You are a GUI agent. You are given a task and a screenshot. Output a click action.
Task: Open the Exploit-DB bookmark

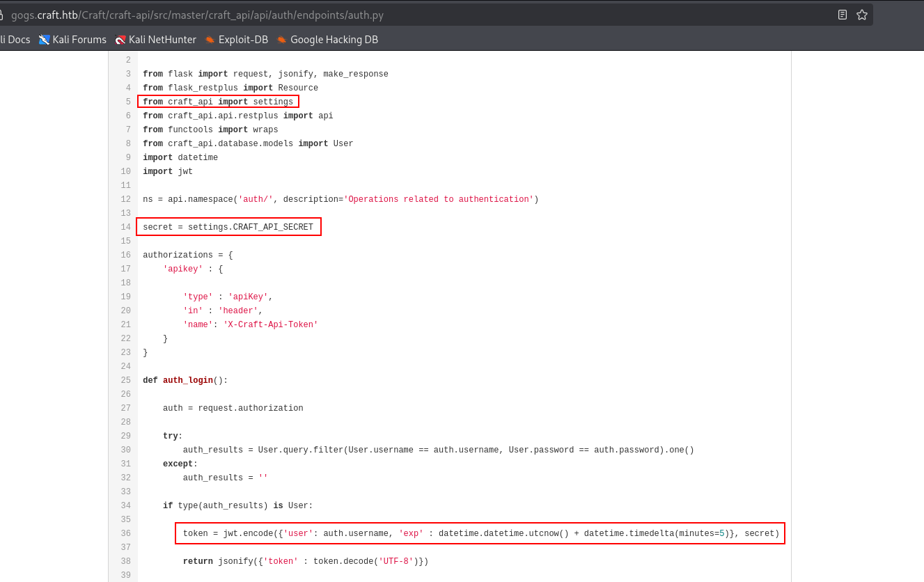point(236,40)
